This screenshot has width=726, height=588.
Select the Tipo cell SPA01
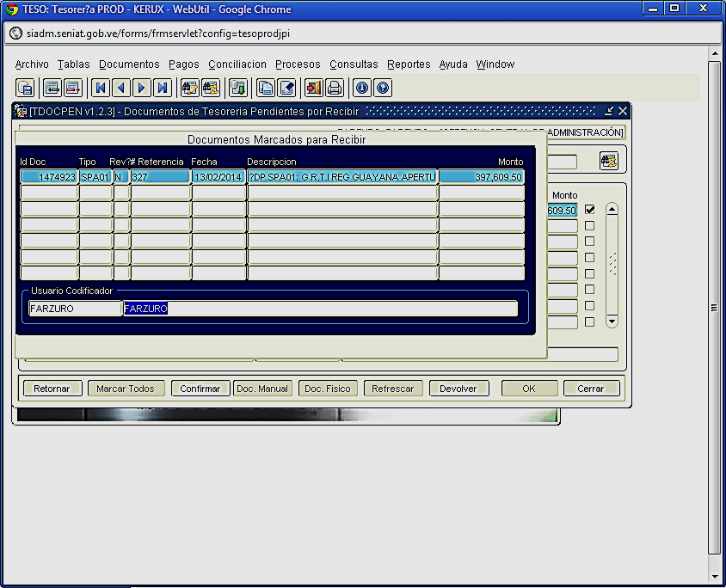tap(95, 177)
